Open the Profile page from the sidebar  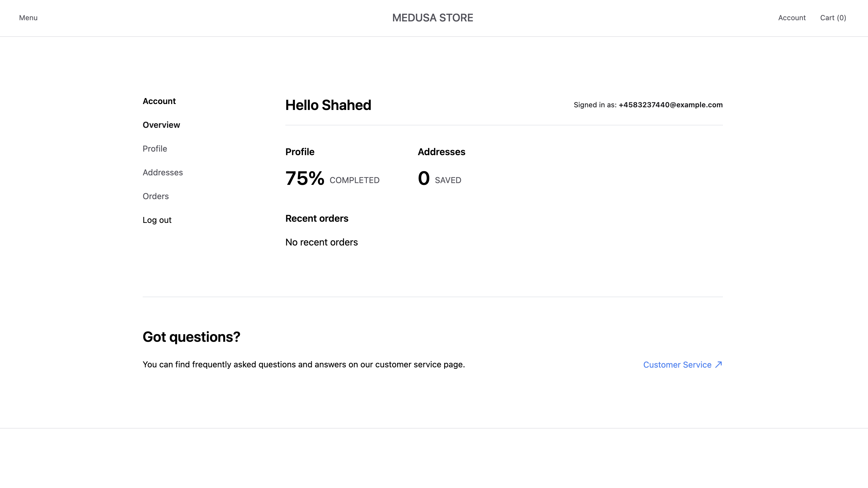click(155, 149)
